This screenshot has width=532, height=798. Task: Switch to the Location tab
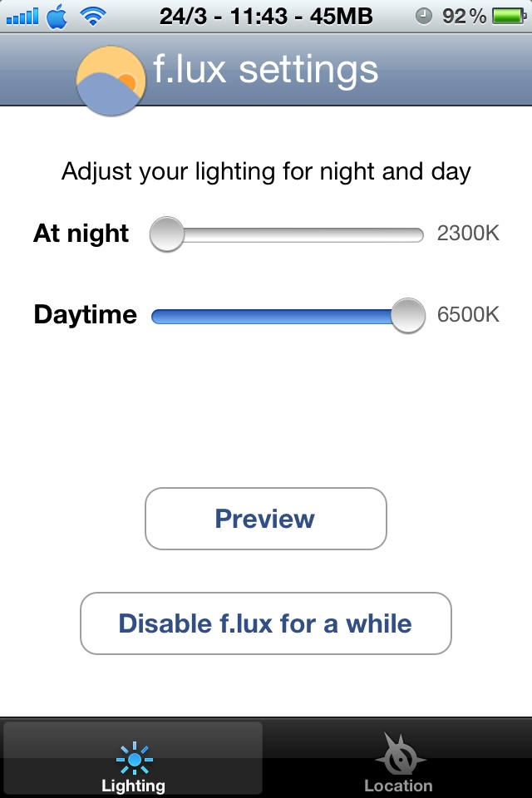[x=399, y=758]
